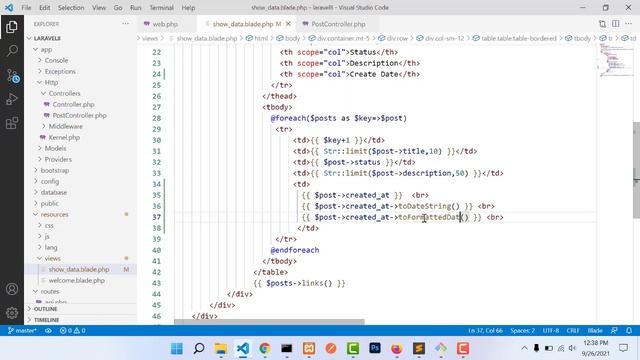Open Sublime Text from taskbar
Image resolution: width=640 pixels, height=360 pixels.
click(x=419, y=349)
